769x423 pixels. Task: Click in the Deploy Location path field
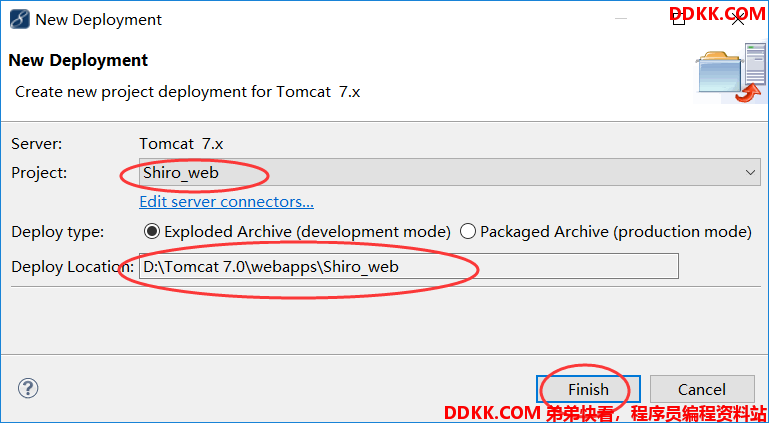(409, 267)
